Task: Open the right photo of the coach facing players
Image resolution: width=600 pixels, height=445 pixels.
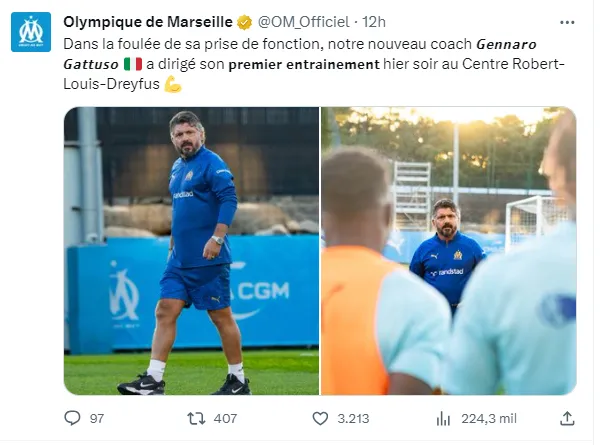Action: click(x=449, y=250)
